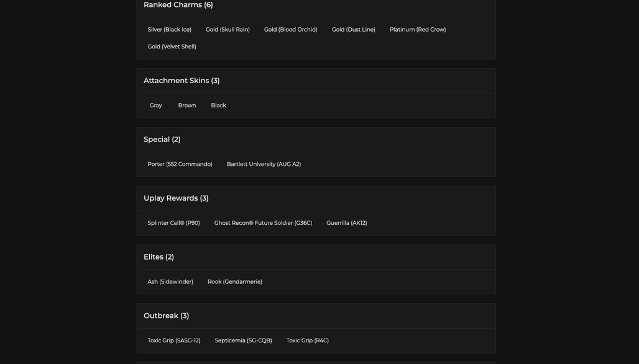Select the Brown attachment skin

(x=187, y=105)
